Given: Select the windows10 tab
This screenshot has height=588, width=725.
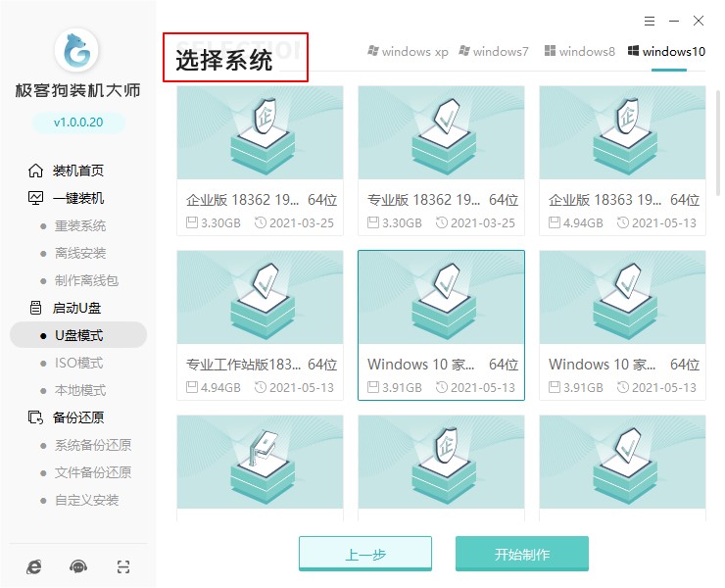Looking at the screenshot, I should point(666,51).
